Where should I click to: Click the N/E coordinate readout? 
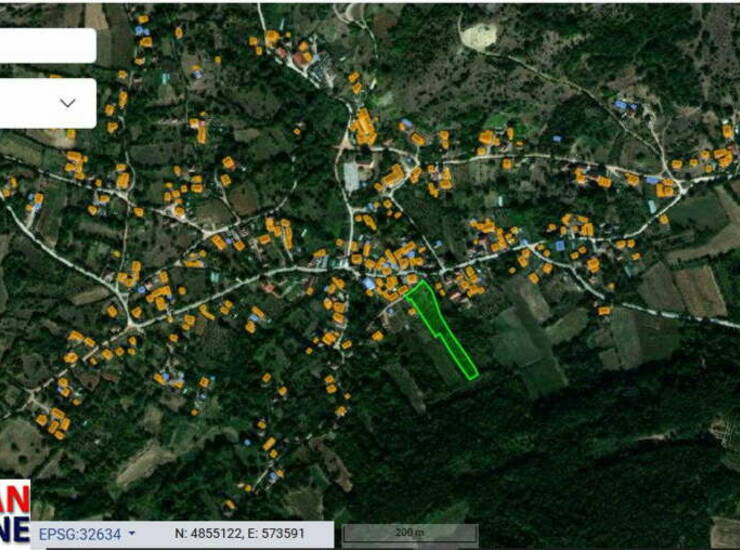(240, 534)
